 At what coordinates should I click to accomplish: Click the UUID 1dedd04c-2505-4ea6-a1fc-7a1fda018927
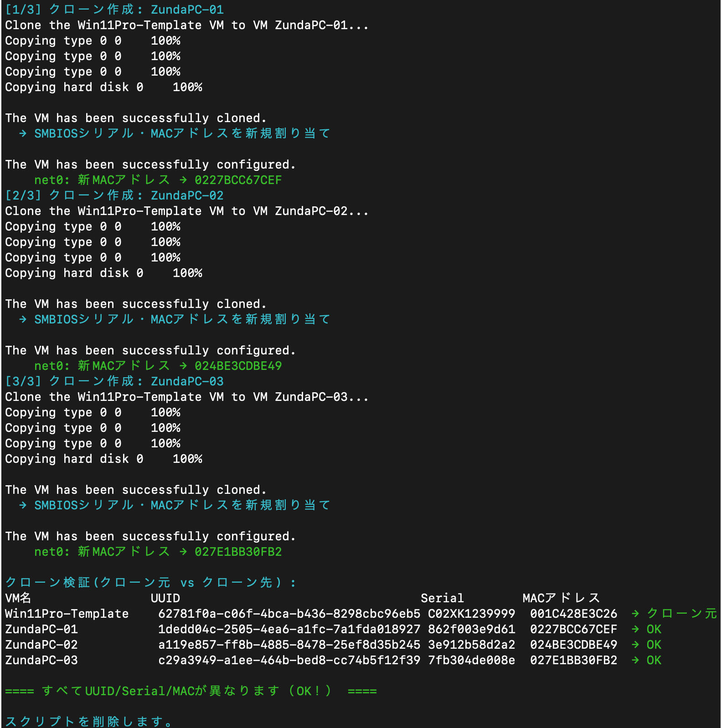click(x=289, y=629)
